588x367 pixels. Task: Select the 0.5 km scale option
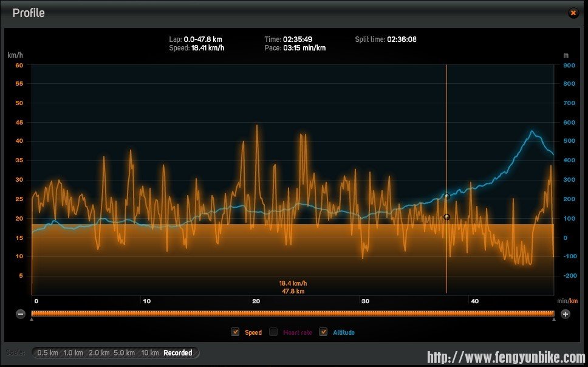coord(47,353)
